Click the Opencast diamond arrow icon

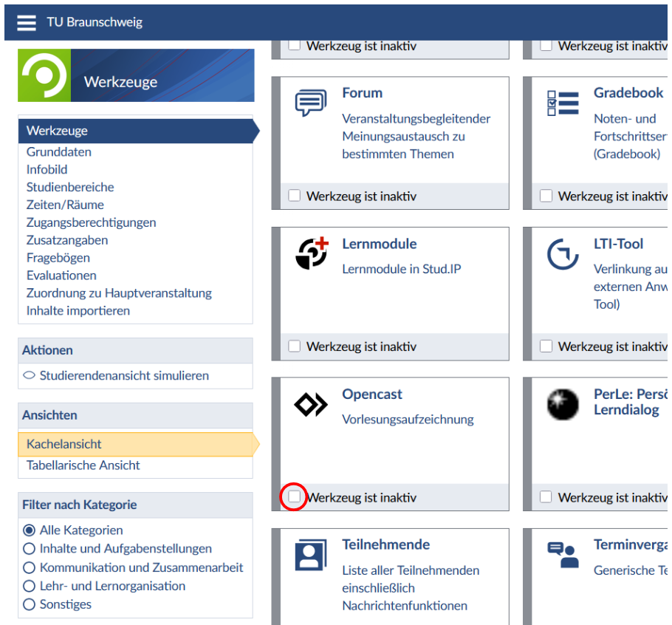pyautogui.click(x=311, y=404)
